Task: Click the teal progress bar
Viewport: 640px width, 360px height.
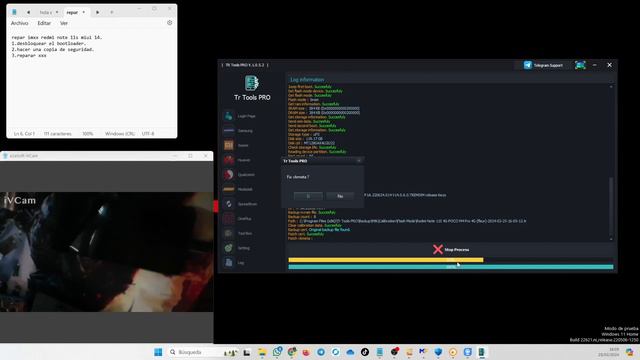Action: click(451, 267)
